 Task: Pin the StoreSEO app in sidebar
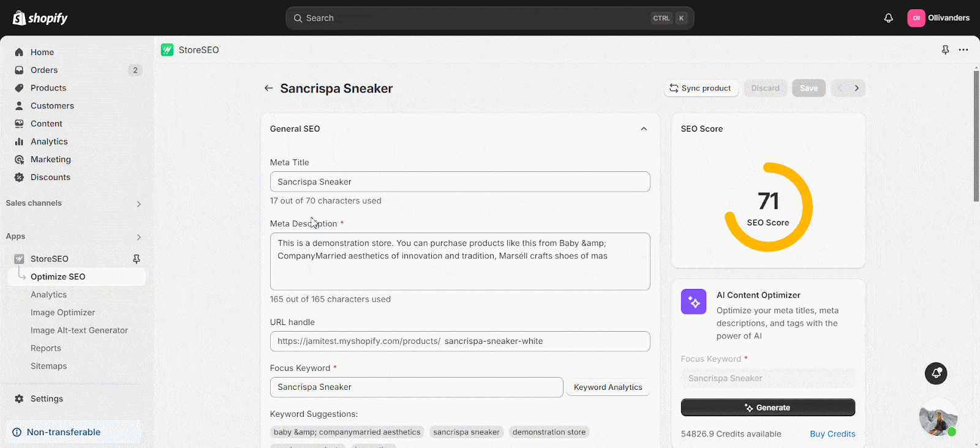click(137, 259)
